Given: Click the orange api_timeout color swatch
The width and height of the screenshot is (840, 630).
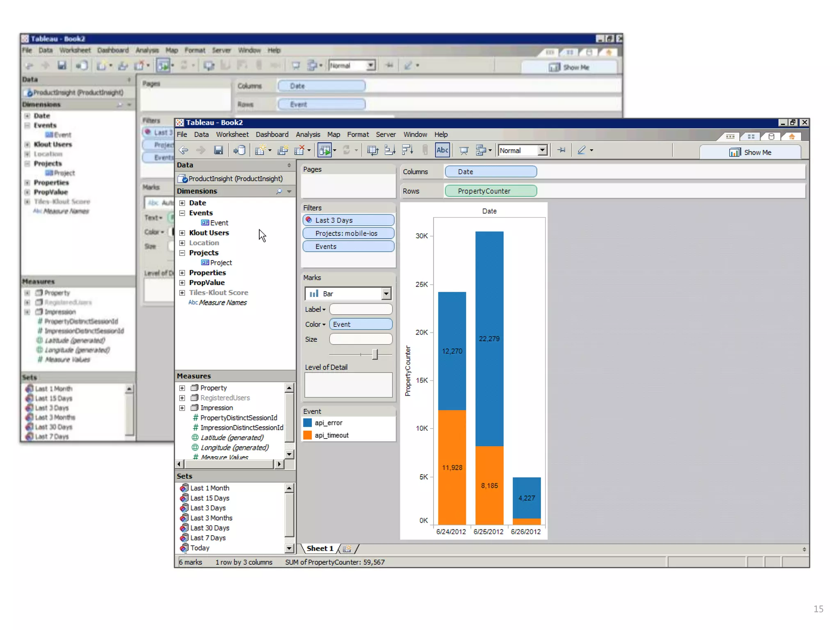Looking at the screenshot, I should [x=307, y=435].
